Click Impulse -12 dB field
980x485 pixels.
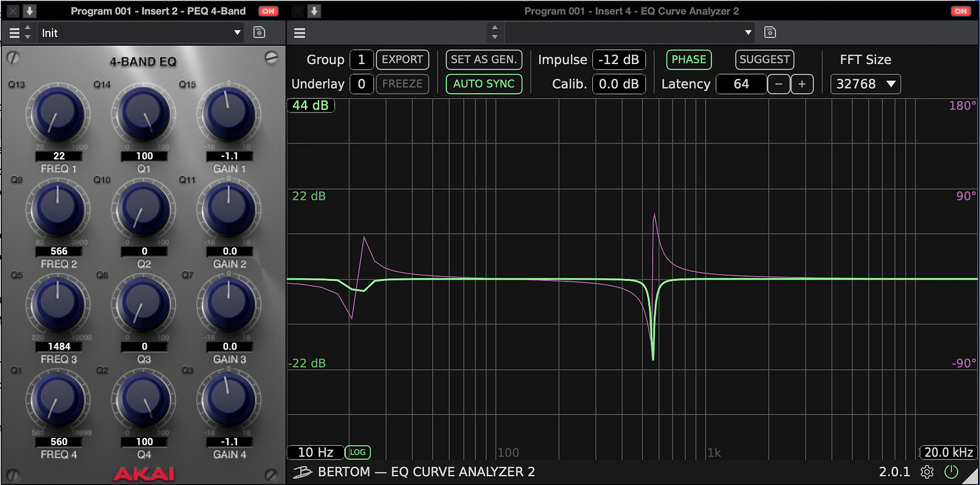[619, 59]
